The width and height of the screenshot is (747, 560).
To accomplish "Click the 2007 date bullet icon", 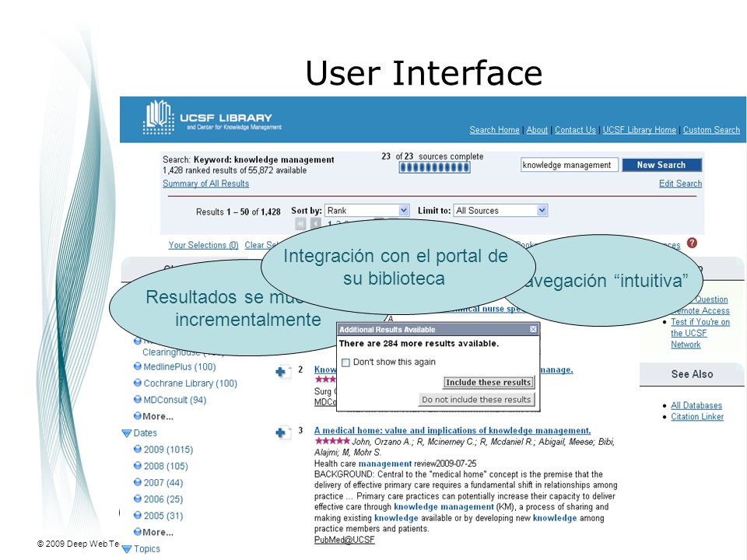I will pyautogui.click(x=137, y=482).
